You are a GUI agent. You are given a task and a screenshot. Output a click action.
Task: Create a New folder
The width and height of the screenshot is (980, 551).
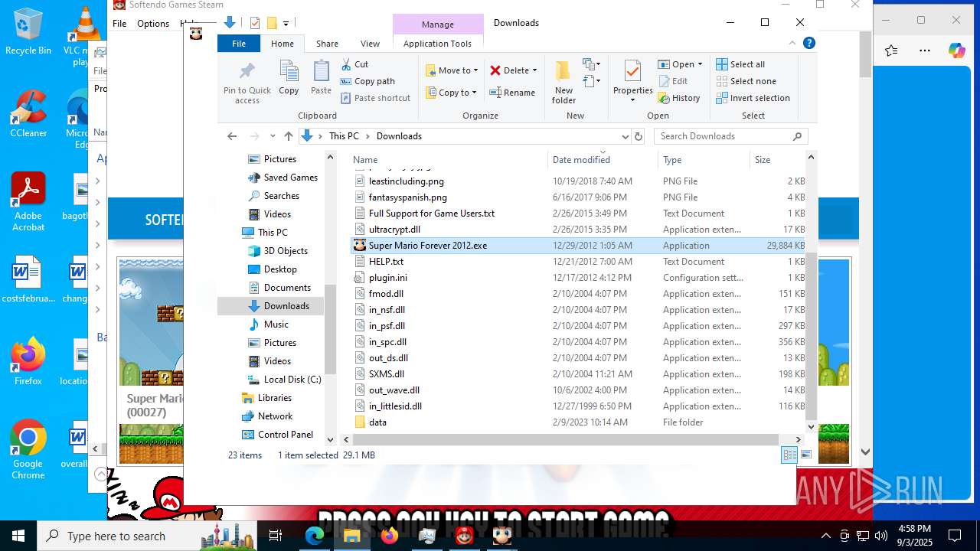click(563, 82)
